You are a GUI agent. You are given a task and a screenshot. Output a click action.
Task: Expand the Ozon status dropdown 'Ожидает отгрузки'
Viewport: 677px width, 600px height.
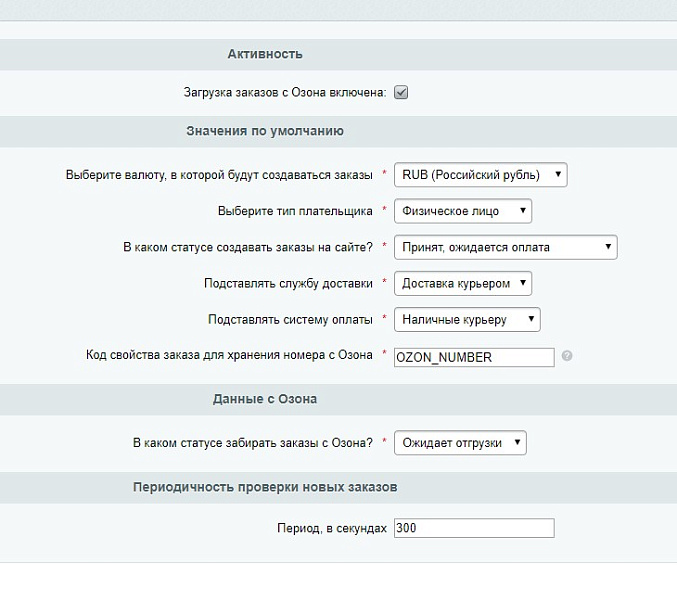coord(460,442)
